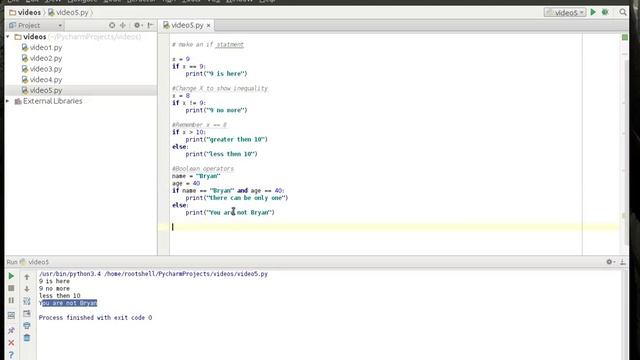Image resolution: width=640 pixels, height=360 pixels.
Task: Click the line print("greater then 10")
Action: 227,140
